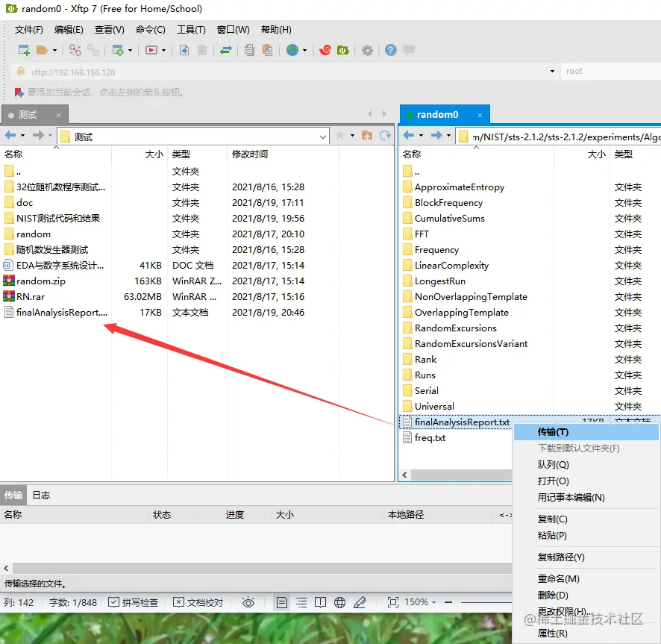Click the zoom-out minus button

click(x=448, y=602)
